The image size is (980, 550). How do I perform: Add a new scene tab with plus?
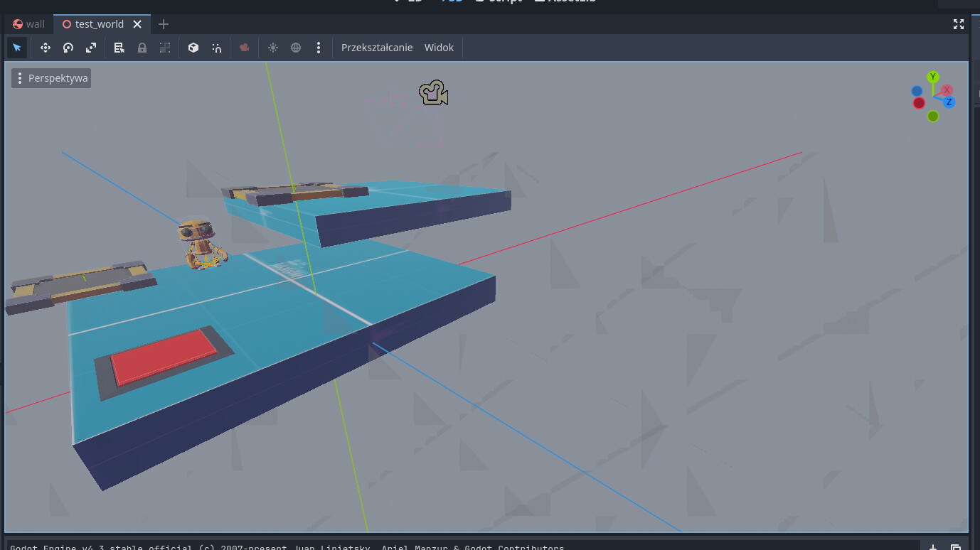tap(164, 24)
